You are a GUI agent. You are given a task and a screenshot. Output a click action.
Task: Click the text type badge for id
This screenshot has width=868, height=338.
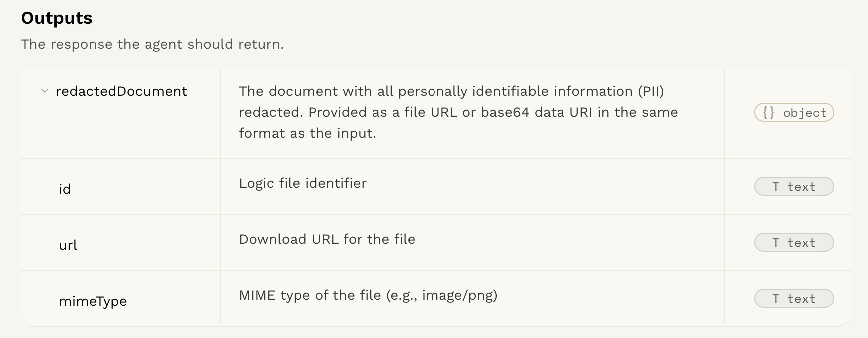pos(794,187)
